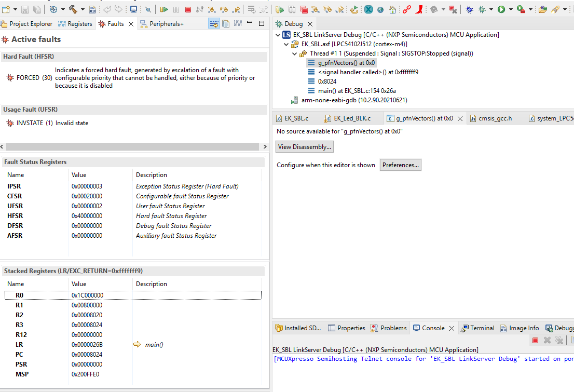
Task: Terminate the debug session
Action: [188, 9]
